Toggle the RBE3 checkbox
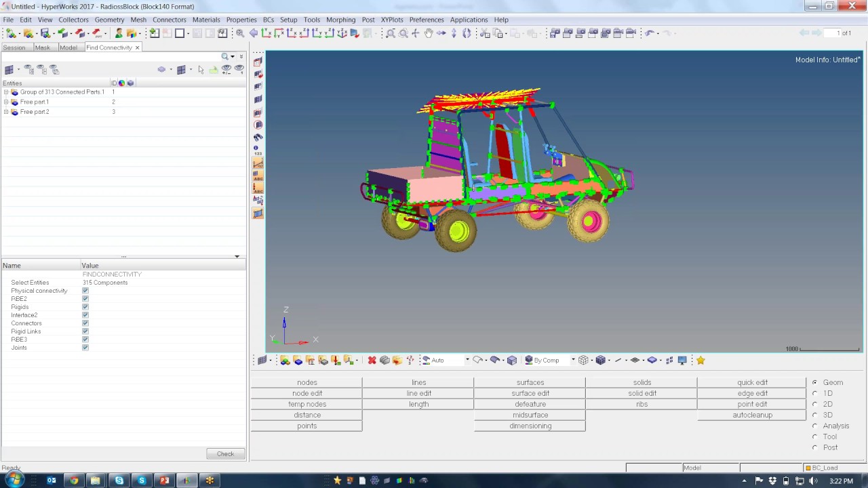This screenshot has height=488, width=868. [85, 340]
